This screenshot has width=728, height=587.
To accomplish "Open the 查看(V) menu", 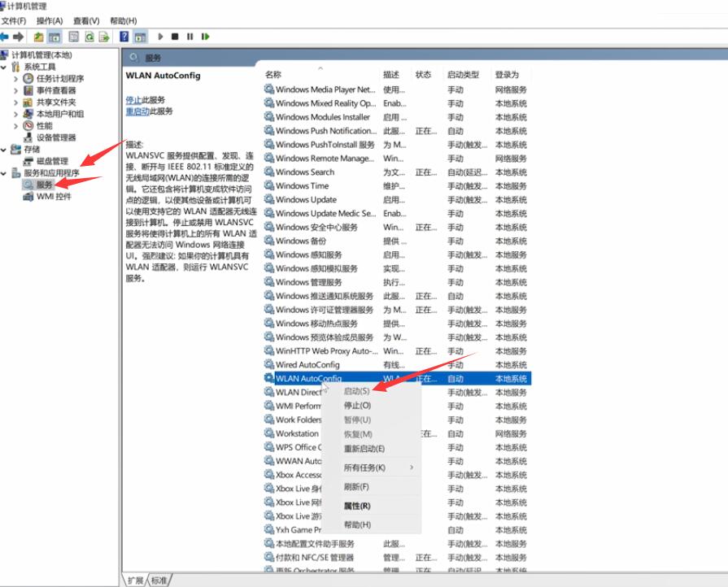I will (86, 21).
